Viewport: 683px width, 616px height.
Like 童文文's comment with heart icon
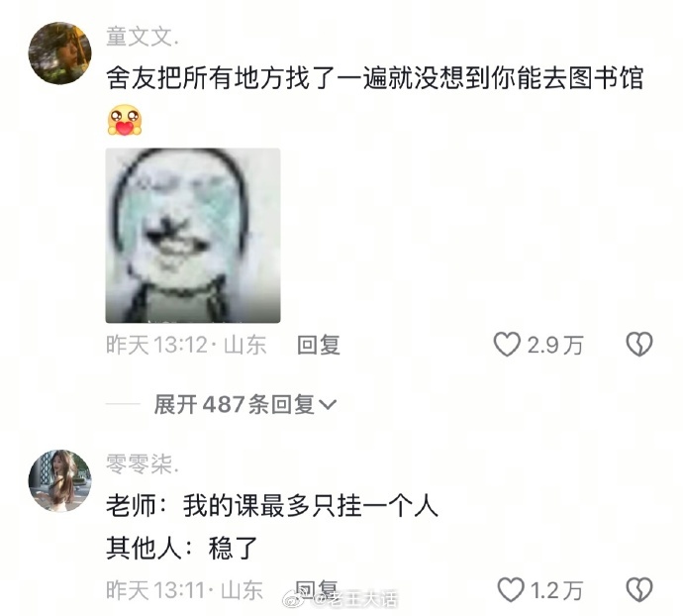click(507, 345)
